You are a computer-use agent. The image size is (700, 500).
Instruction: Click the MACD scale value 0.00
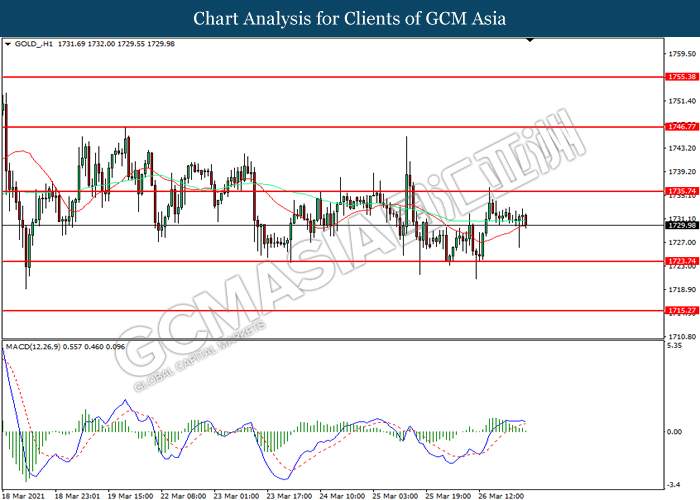[674, 432]
